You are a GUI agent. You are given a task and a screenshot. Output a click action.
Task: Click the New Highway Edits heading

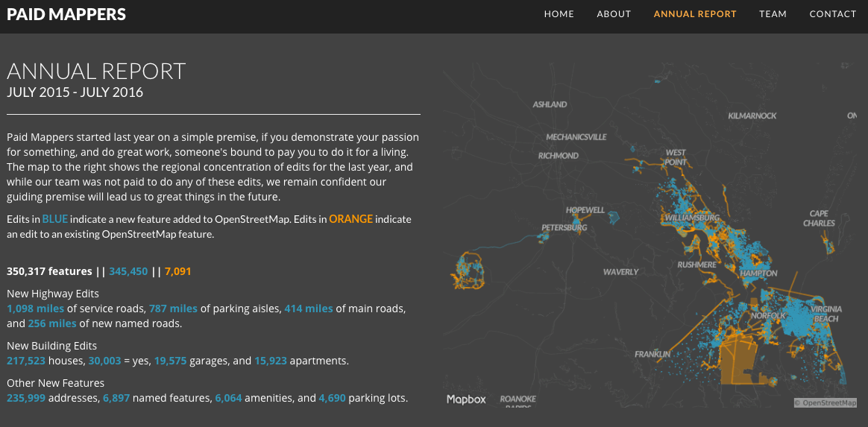click(x=53, y=294)
